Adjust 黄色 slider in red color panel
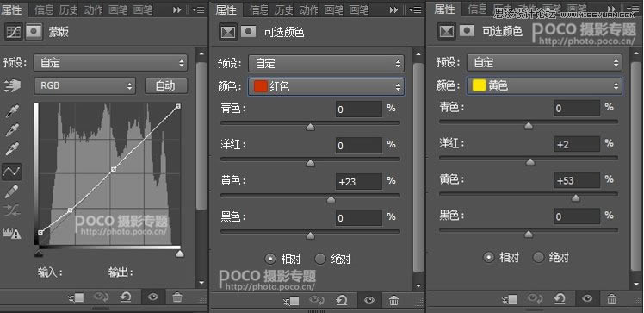 pos(331,200)
